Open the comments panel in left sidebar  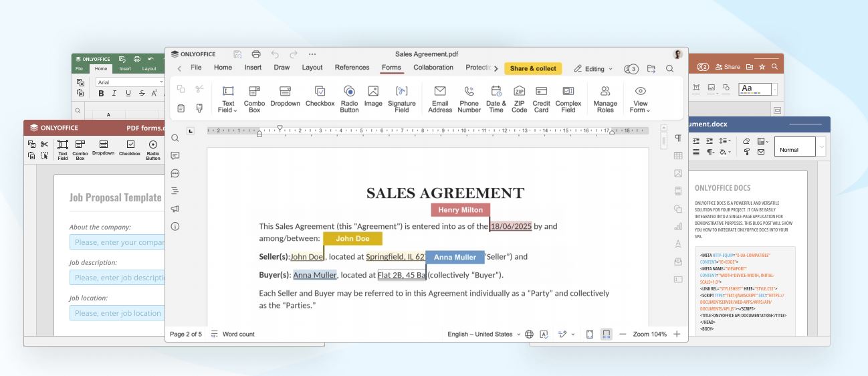(175, 156)
